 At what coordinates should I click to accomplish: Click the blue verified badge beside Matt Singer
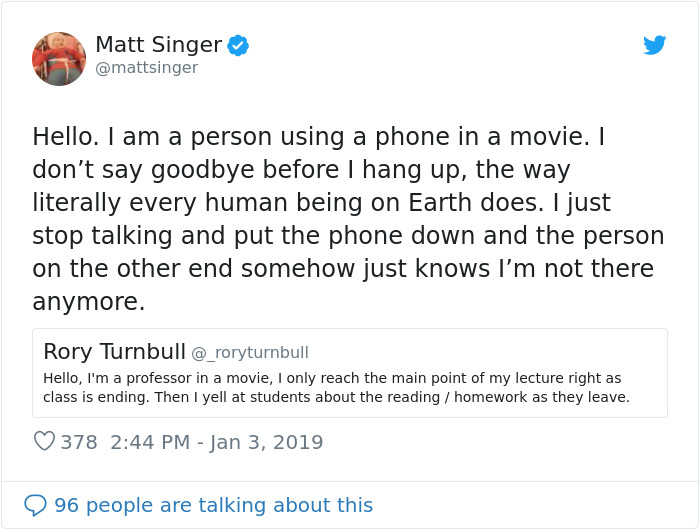[x=238, y=45]
